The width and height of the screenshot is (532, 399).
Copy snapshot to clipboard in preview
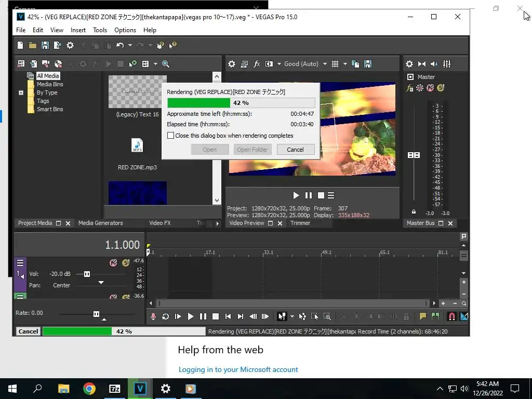(355, 64)
